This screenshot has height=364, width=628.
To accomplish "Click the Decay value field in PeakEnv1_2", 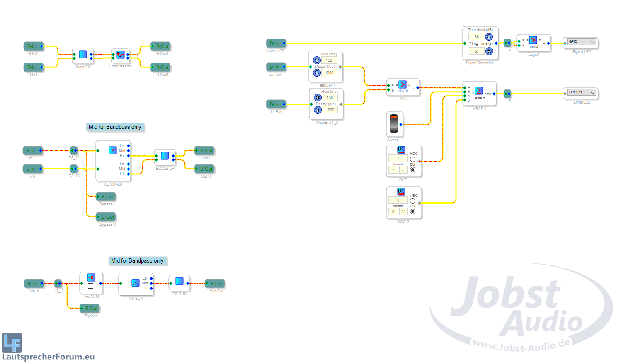I will (330, 110).
